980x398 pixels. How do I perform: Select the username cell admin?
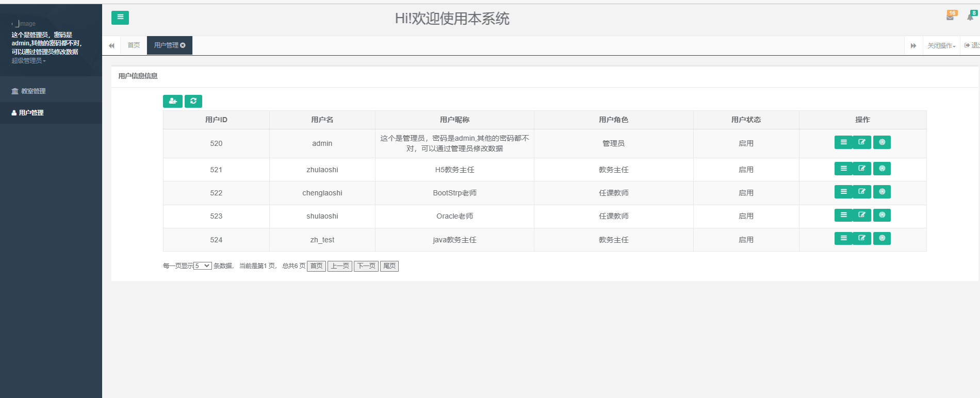(x=322, y=143)
